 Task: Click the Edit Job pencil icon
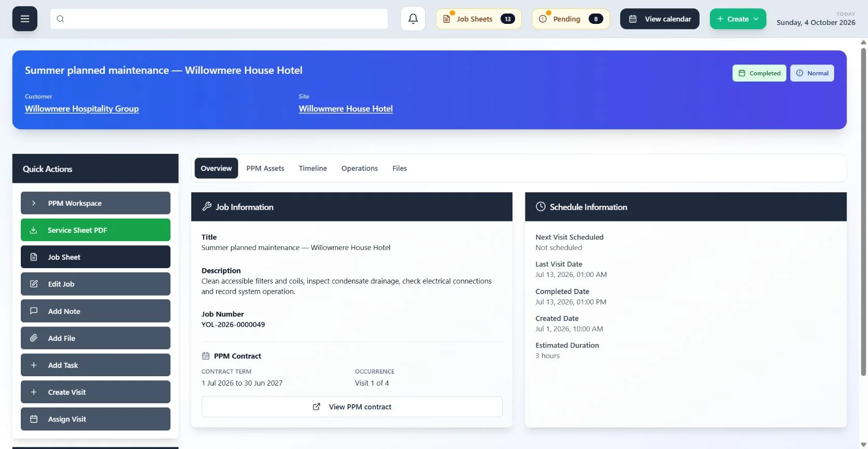tap(34, 284)
